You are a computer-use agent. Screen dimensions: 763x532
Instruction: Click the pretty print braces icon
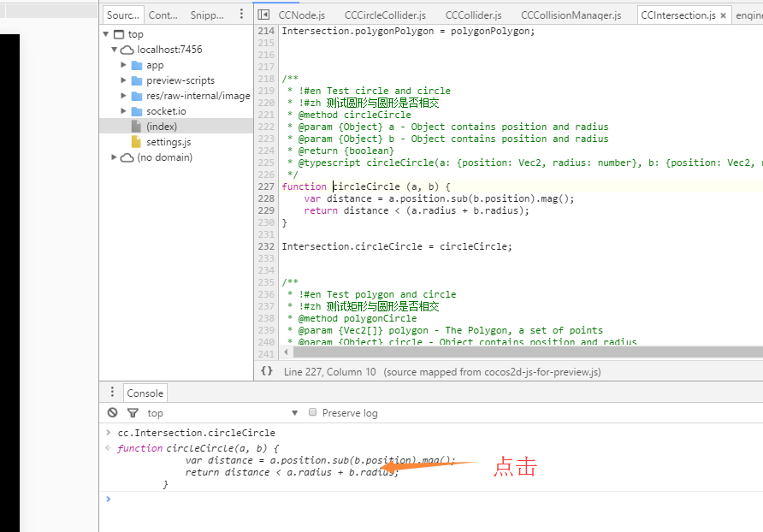click(x=267, y=371)
